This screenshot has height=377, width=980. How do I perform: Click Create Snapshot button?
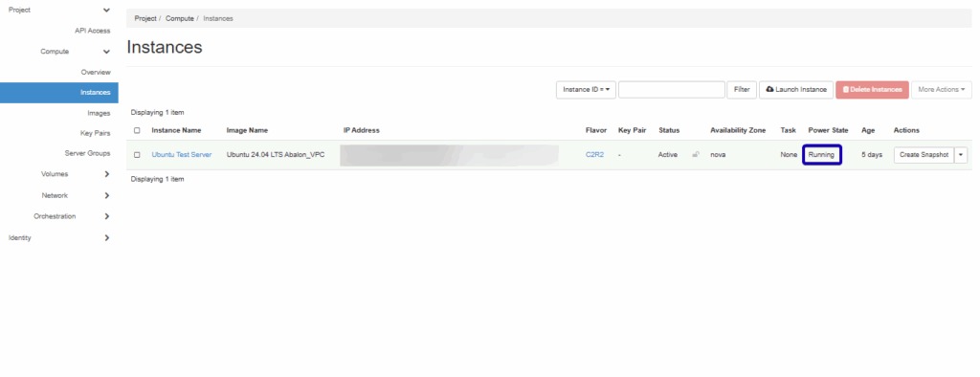point(924,154)
